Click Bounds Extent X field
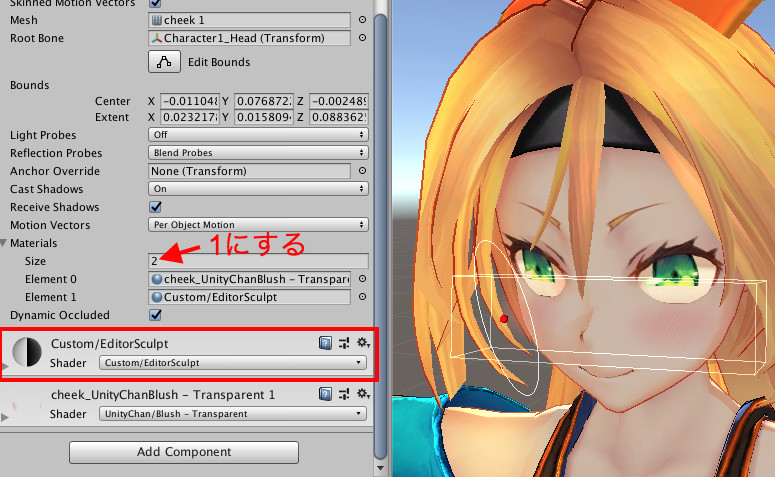 [x=190, y=117]
